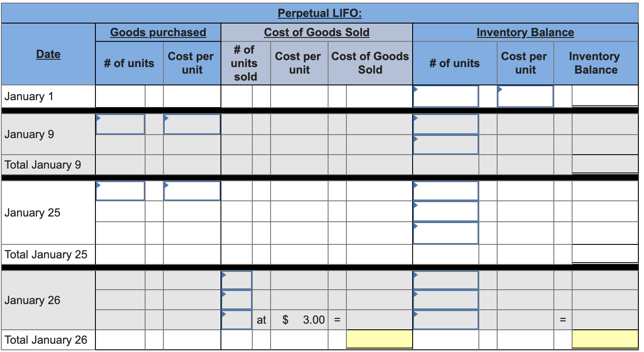Click Total January 9 Inventory Balance cell
Screen dimensions: 644x352
605,165
